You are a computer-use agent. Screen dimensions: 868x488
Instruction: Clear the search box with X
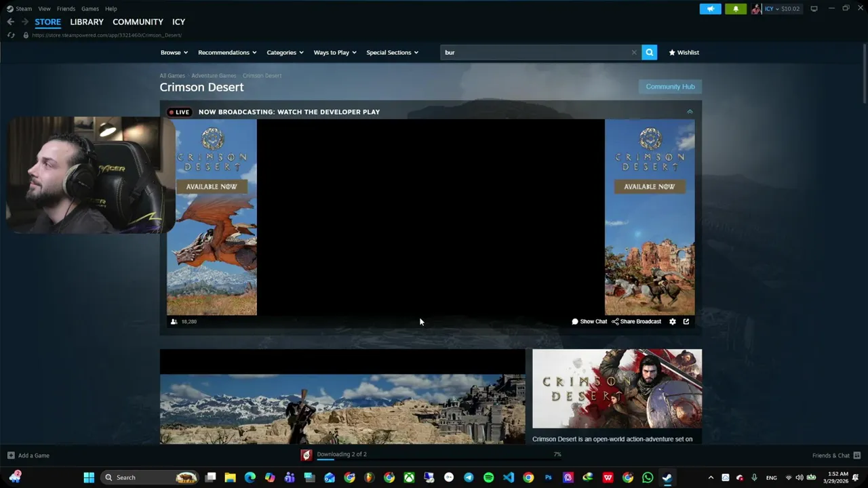click(x=634, y=52)
